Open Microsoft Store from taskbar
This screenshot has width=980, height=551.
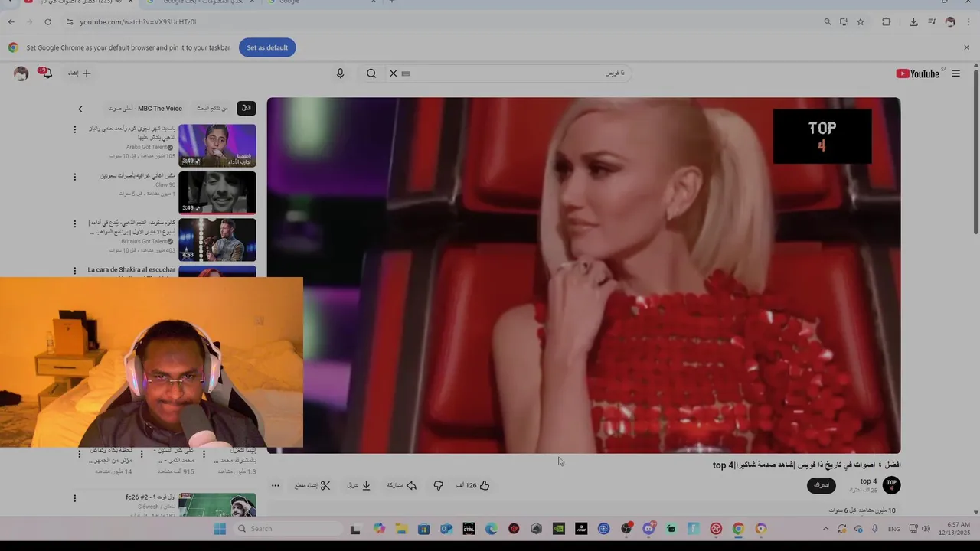point(423,529)
